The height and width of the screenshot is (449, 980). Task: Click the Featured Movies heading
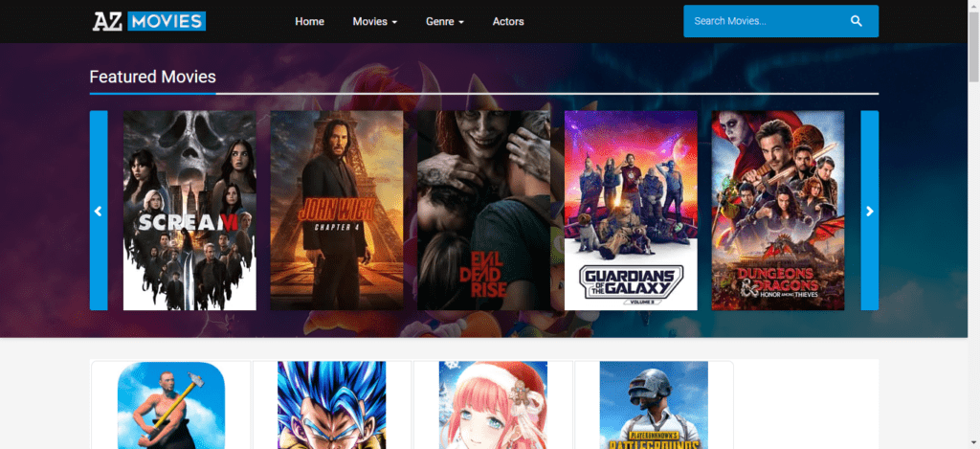(x=152, y=77)
